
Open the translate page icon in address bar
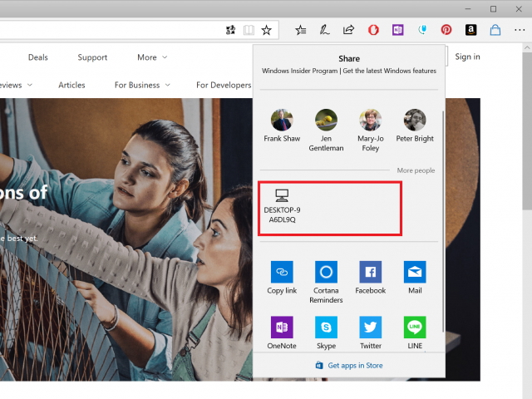pos(230,30)
